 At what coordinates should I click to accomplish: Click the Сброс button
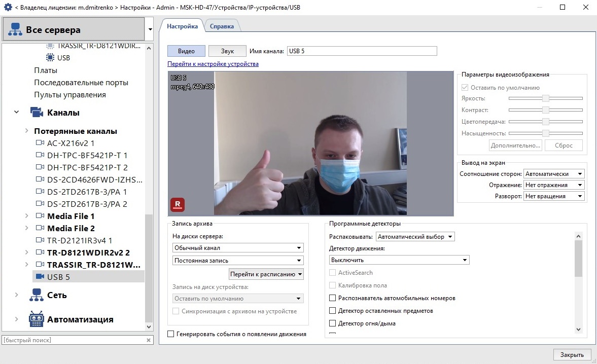[564, 145]
